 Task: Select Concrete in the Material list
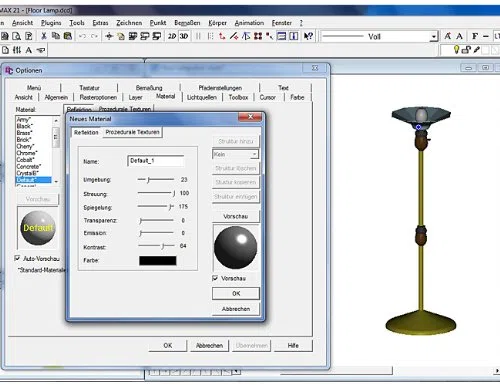(29, 166)
